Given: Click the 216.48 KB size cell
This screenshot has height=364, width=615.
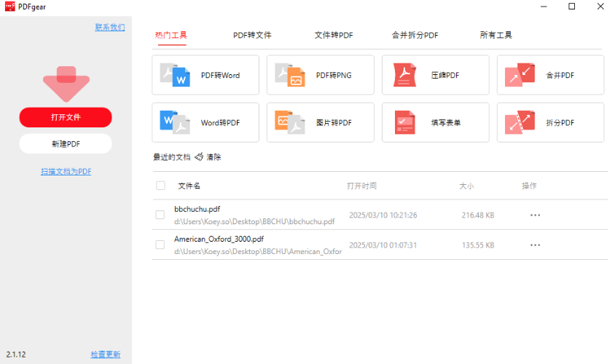Looking at the screenshot, I should point(478,215).
